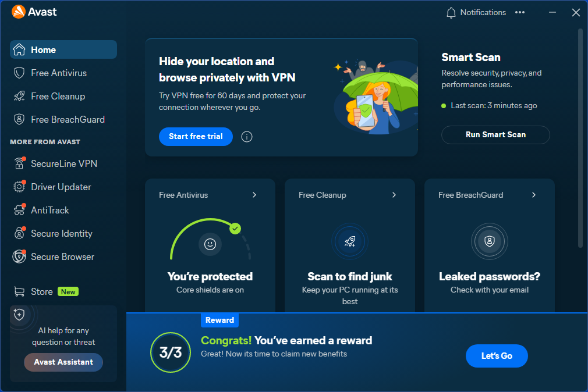This screenshot has width=588, height=392.
Task: Open SecureLine VPN from the sidebar
Action: [x=63, y=163]
